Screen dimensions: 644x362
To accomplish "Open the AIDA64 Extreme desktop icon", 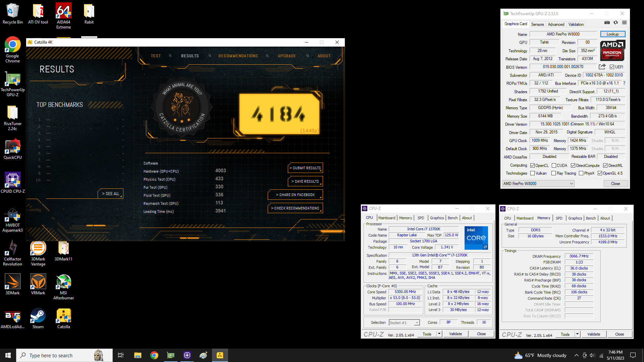I will pyautogui.click(x=63, y=16).
